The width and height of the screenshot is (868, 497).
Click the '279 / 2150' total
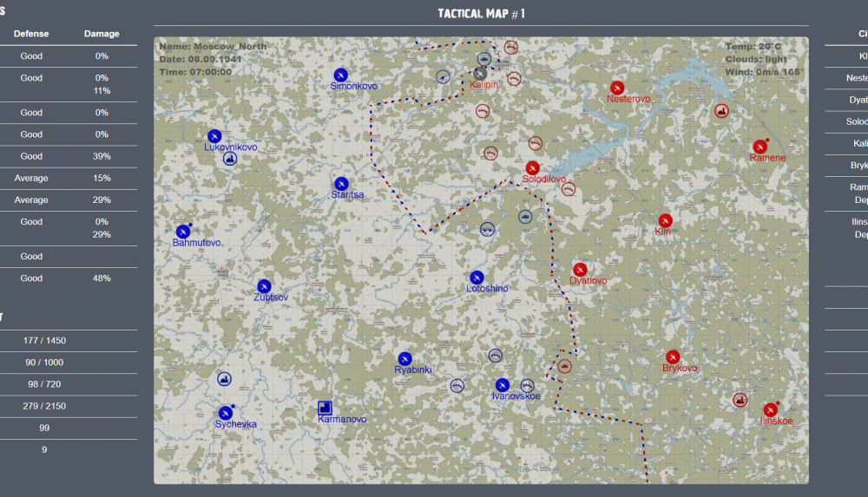coord(44,406)
